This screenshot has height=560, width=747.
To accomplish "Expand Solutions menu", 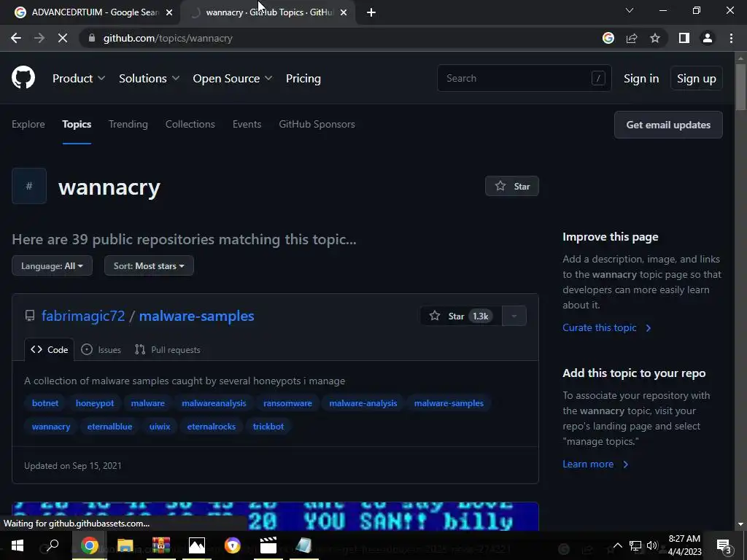I will click(149, 78).
